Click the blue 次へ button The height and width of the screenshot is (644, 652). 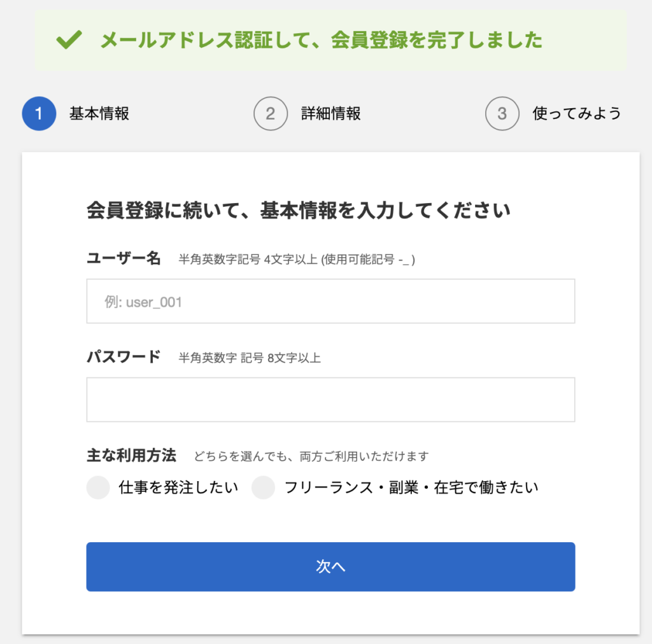(330, 567)
